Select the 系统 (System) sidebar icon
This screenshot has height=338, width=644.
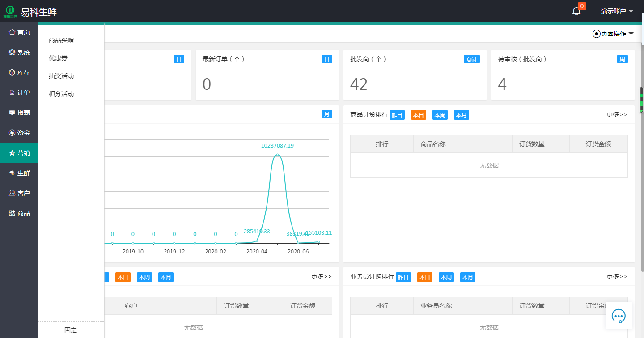(18, 52)
